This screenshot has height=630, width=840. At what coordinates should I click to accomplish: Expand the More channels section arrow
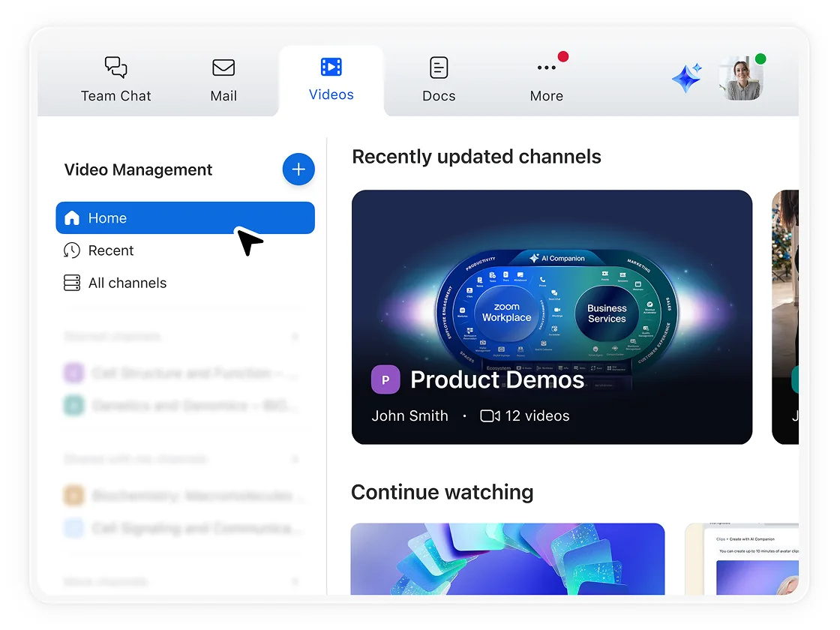295,581
